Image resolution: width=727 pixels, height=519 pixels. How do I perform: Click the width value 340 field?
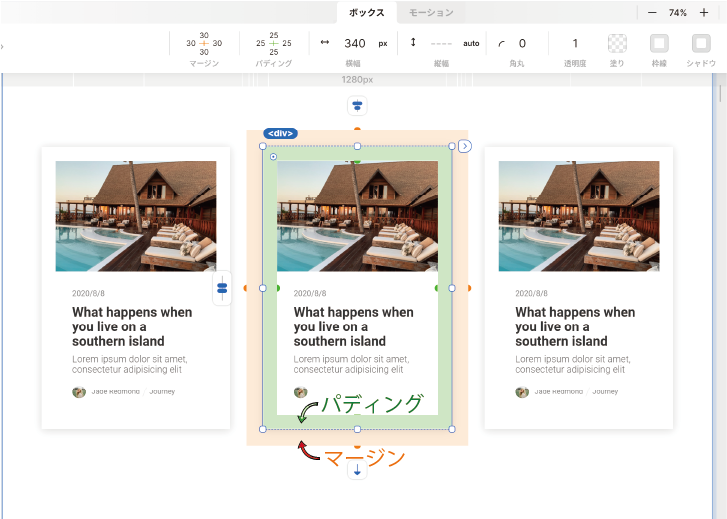[354, 44]
